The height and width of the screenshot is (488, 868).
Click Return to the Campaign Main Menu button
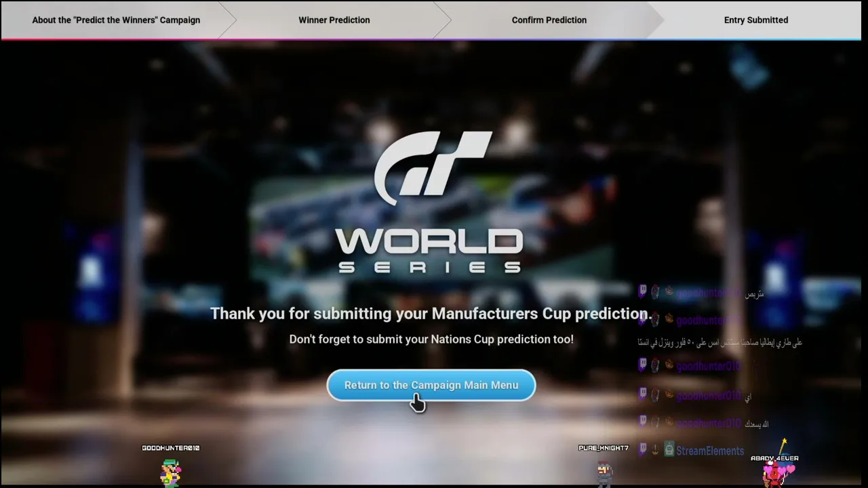point(431,385)
